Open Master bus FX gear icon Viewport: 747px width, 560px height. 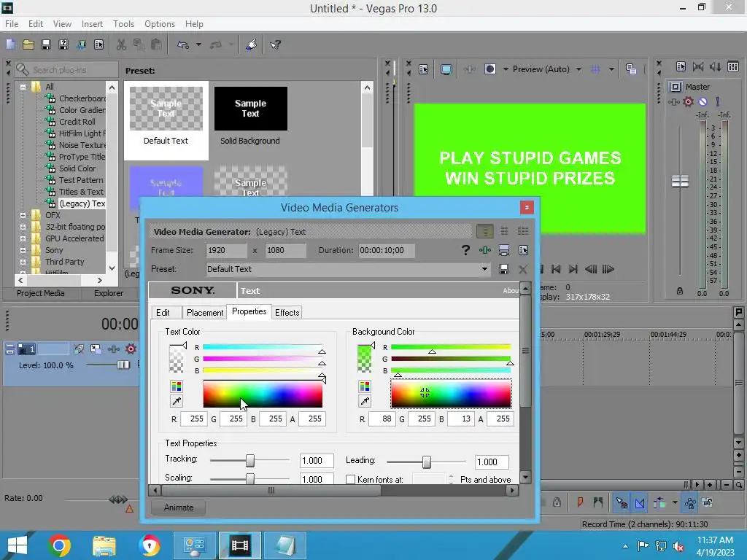pyautogui.click(x=688, y=101)
